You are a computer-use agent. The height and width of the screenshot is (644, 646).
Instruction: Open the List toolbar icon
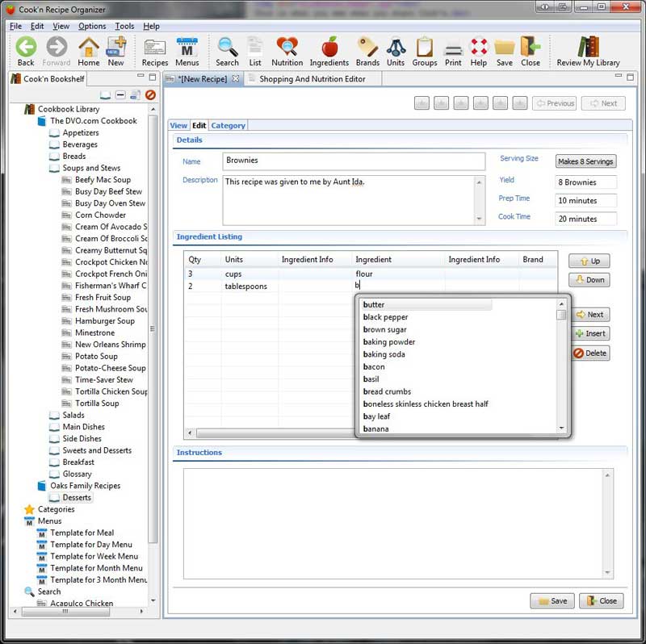pyautogui.click(x=255, y=52)
